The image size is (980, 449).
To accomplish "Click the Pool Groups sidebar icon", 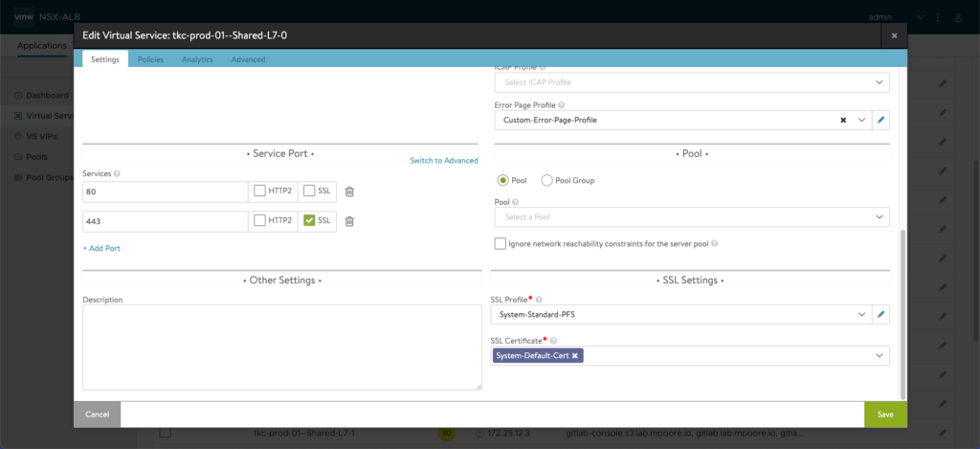I will tap(18, 177).
